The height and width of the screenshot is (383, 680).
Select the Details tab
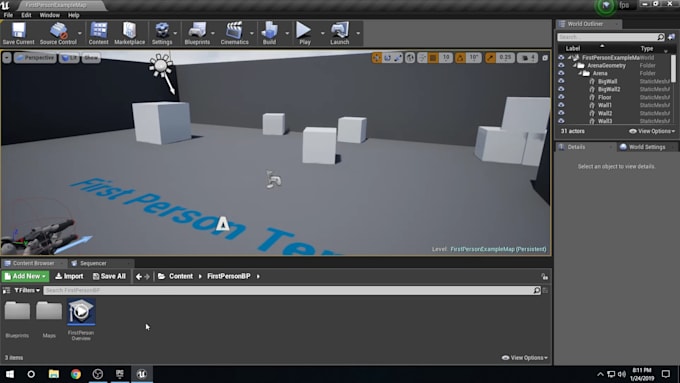coord(576,147)
